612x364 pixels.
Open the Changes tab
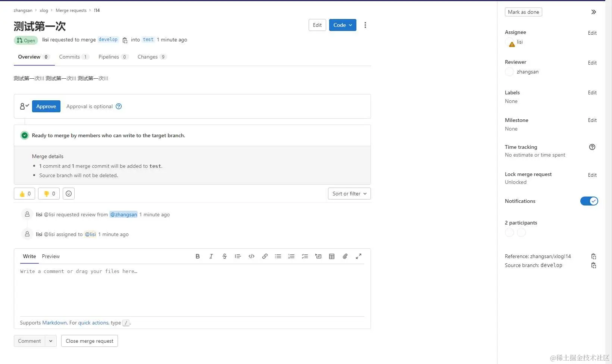(152, 57)
